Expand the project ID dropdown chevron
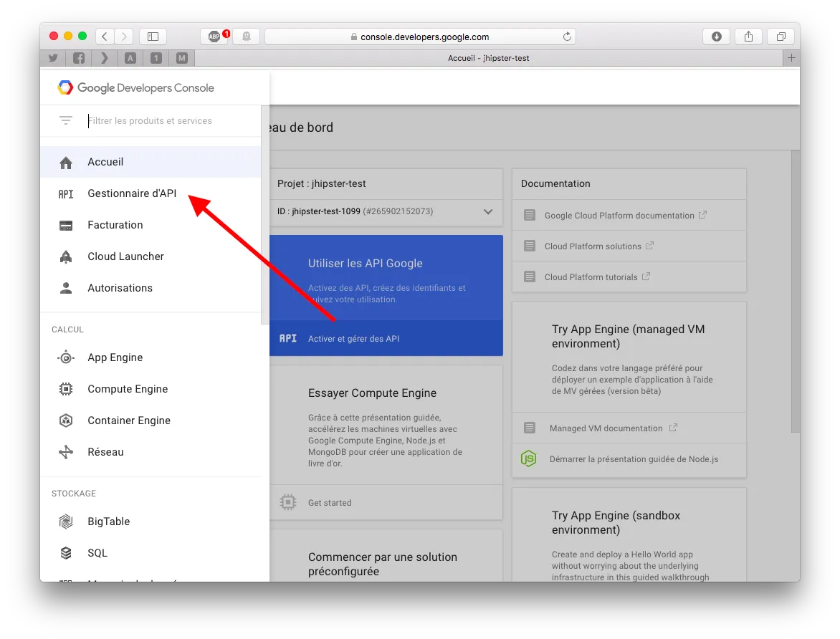 tap(488, 211)
